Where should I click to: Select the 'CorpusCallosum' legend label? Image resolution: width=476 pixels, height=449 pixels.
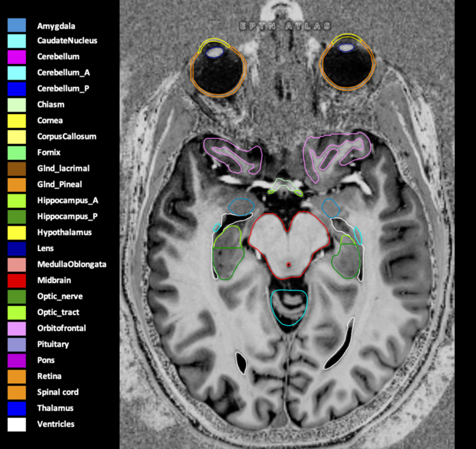pyautogui.click(x=67, y=137)
